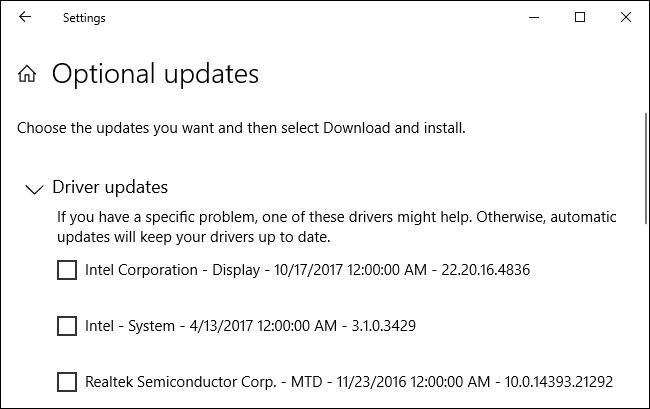Click the vertical scrollbar thumb

tap(645, 170)
